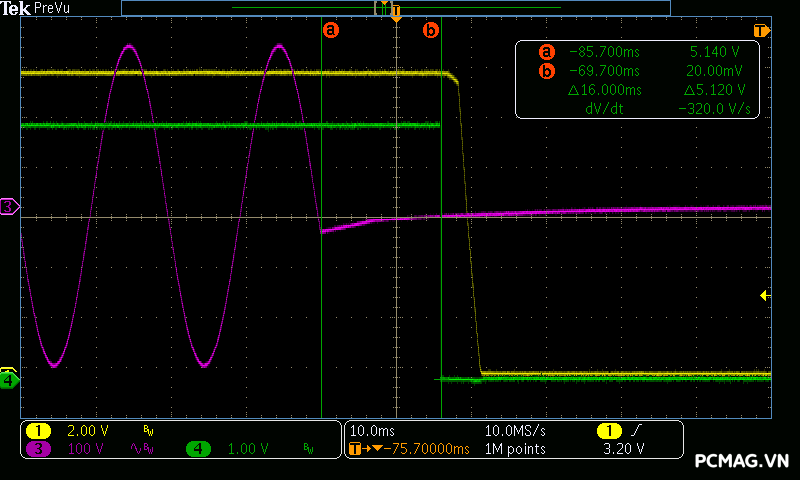Click the orange T marker at top right
Viewport: 800px width, 480px height.
point(761,30)
